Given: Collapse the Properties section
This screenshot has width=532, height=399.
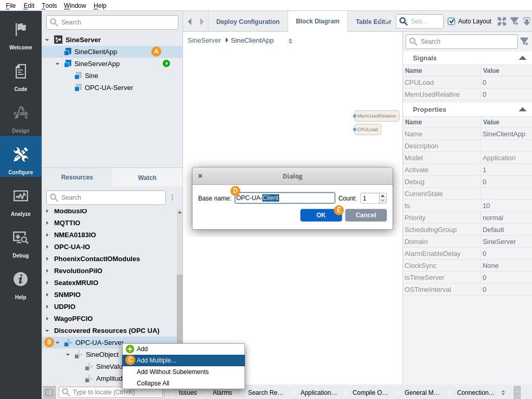Looking at the screenshot, I should 523,110.
